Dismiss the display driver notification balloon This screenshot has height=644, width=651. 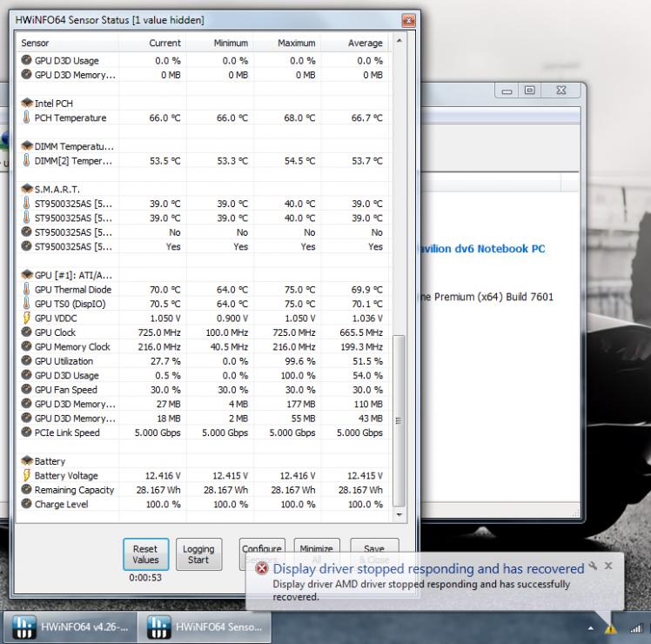point(608,566)
